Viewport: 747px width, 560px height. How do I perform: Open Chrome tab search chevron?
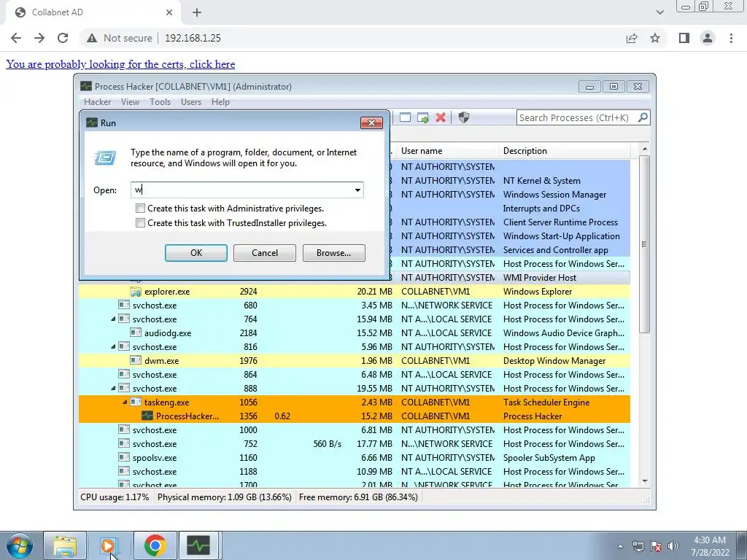point(659,12)
